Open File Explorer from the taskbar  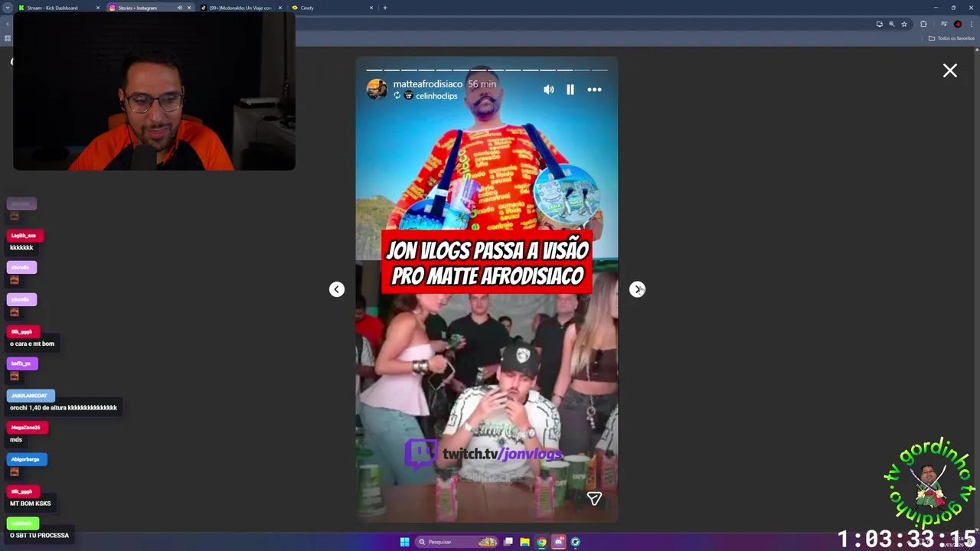pos(524,542)
